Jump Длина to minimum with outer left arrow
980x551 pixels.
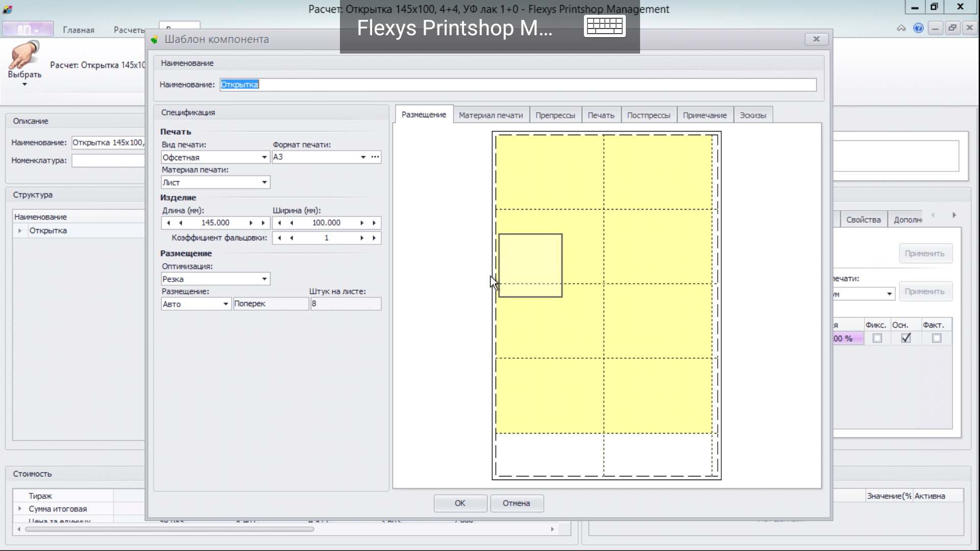(x=168, y=223)
